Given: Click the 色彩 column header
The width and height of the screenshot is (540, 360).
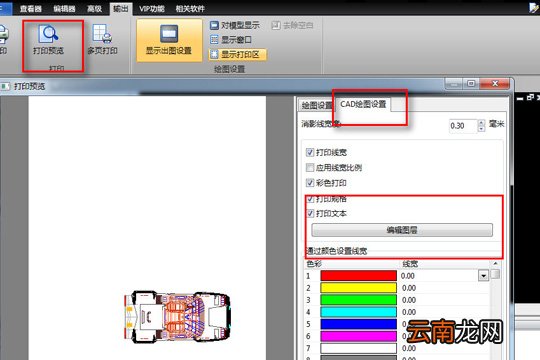Looking at the screenshot, I should tap(314, 264).
